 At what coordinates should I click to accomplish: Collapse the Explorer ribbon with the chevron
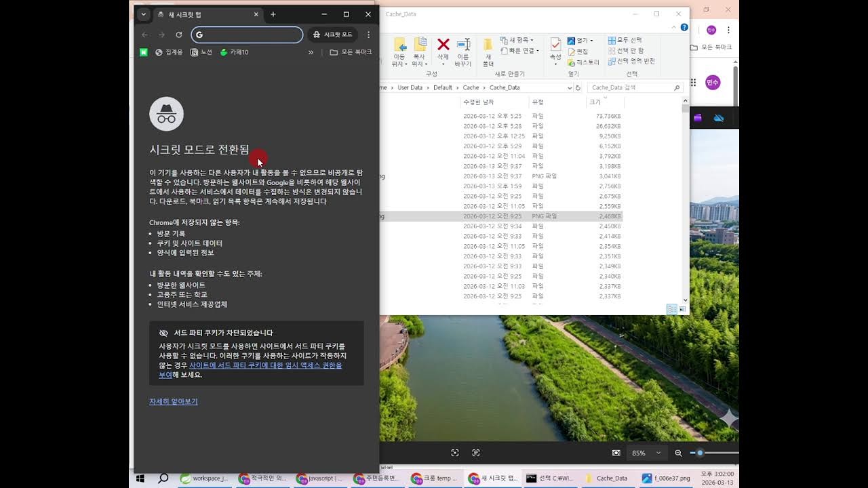[x=674, y=27]
